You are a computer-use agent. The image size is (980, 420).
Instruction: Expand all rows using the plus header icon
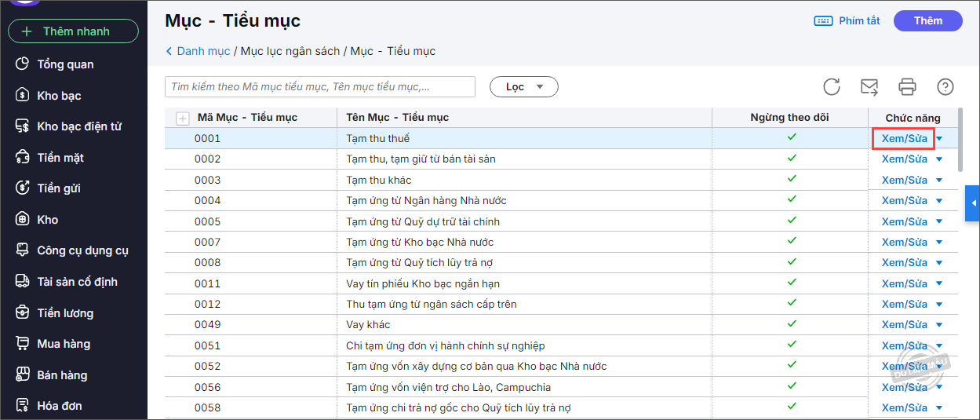pos(183,119)
